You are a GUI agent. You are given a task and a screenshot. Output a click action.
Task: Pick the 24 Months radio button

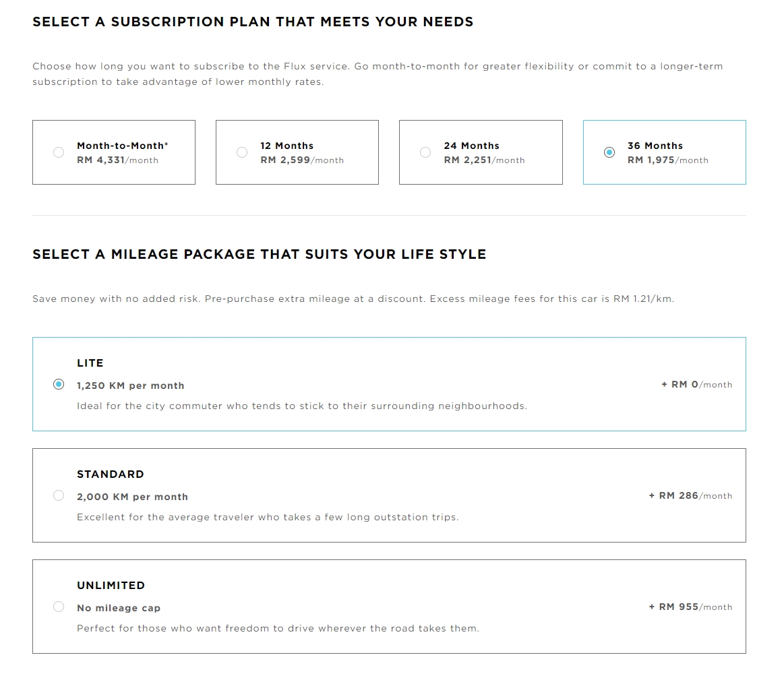pyautogui.click(x=425, y=152)
